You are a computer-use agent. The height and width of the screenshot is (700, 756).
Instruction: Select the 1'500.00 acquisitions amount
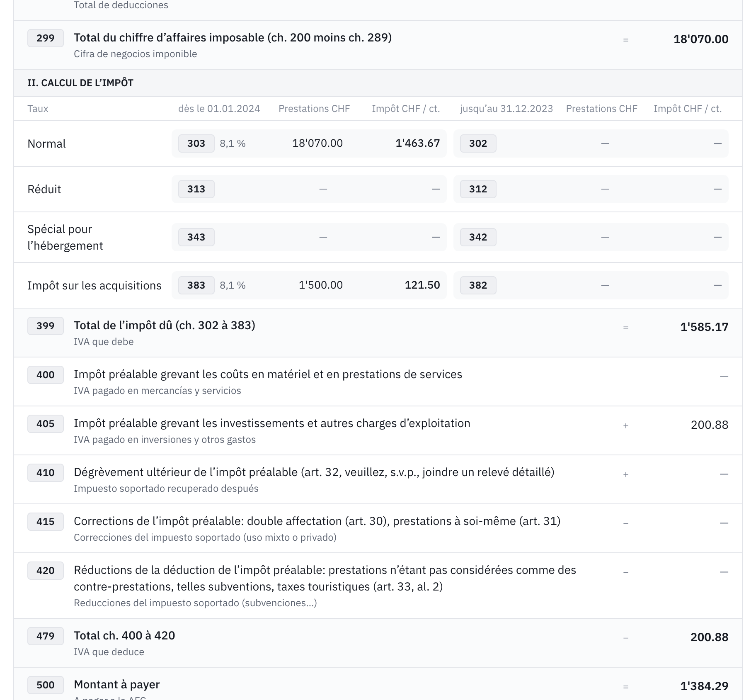coord(321,285)
